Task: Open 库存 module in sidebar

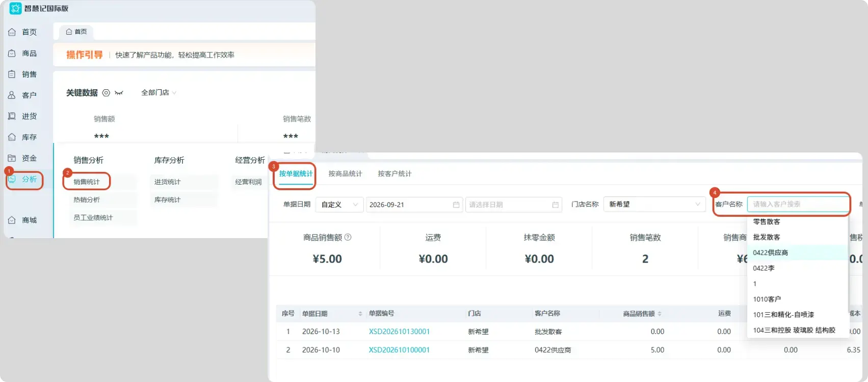Action: 23,137
